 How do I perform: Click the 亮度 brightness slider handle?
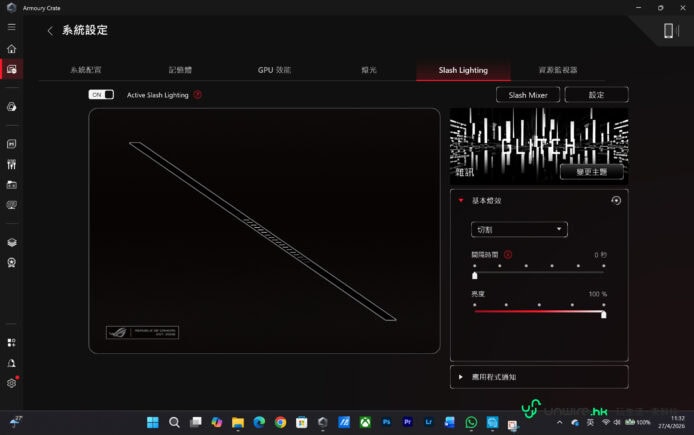(603, 314)
